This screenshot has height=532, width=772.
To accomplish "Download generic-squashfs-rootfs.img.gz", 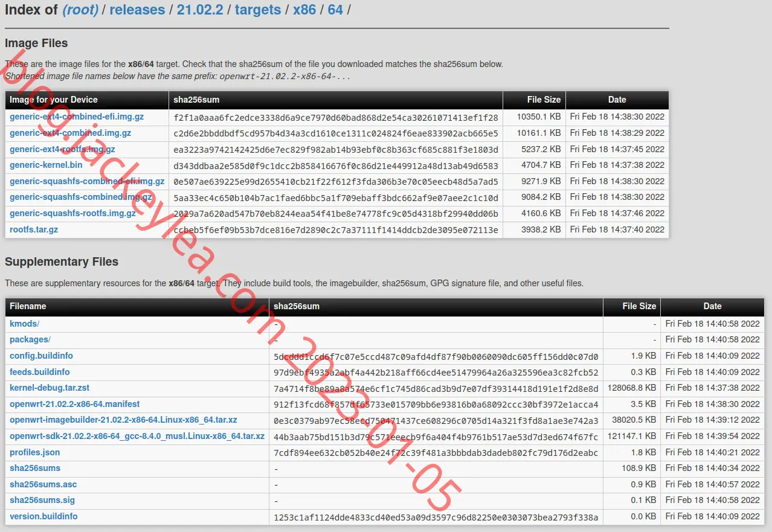I will click(73, 213).
